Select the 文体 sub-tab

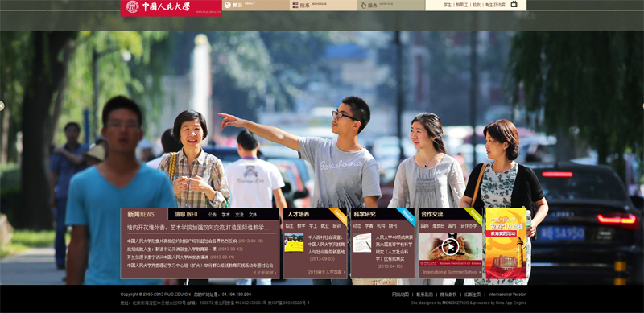(253, 214)
